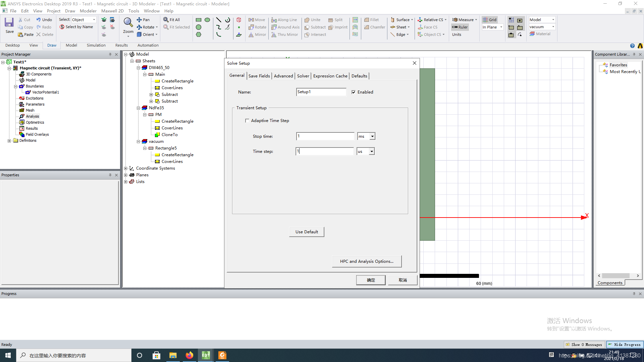
Task: Open the Stop time unit dropdown
Action: click(x=372, y=136)
